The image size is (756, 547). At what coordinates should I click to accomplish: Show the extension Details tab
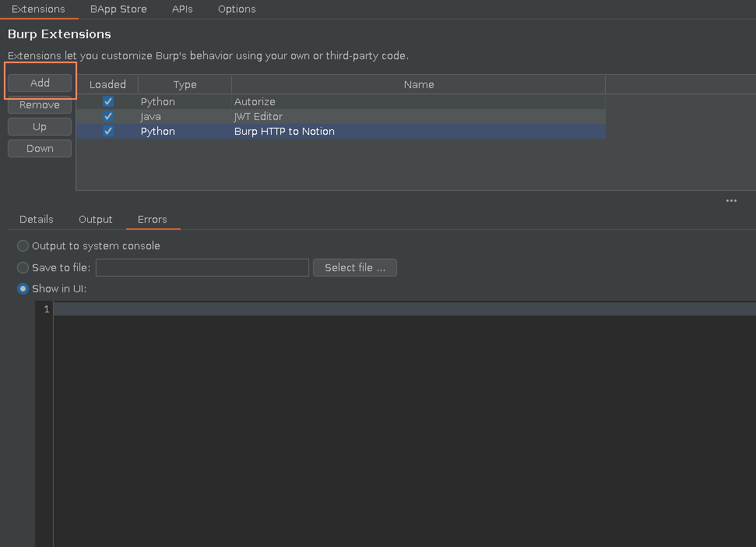37,219
